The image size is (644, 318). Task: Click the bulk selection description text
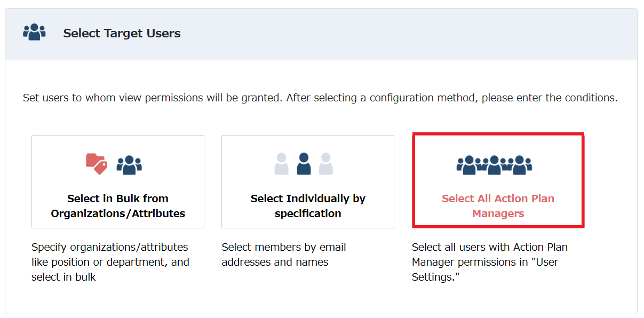109,262
